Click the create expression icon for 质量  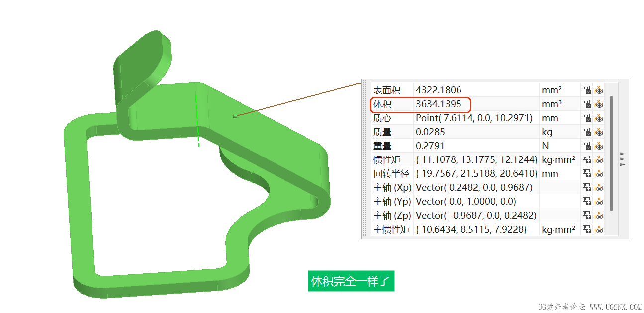[x=587, y=132]
